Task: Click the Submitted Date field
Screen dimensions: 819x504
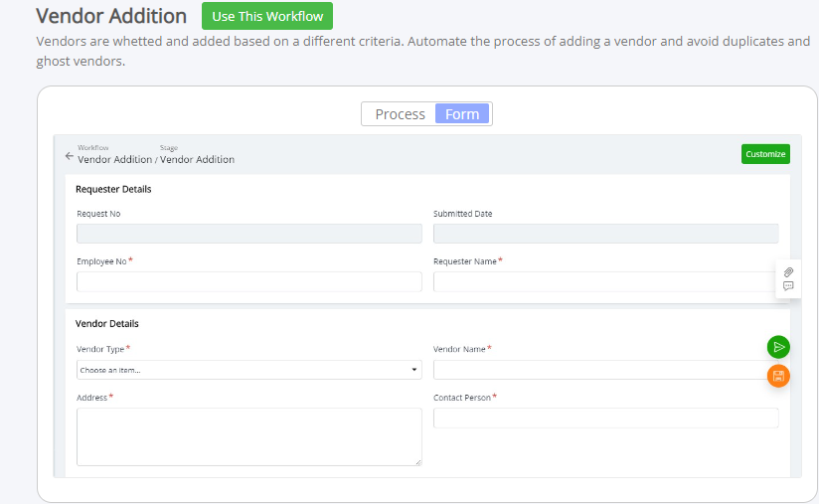Action: (606, 234)
